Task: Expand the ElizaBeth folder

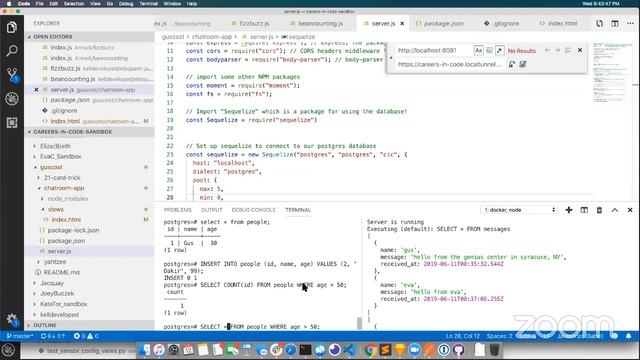Action: 55,146
